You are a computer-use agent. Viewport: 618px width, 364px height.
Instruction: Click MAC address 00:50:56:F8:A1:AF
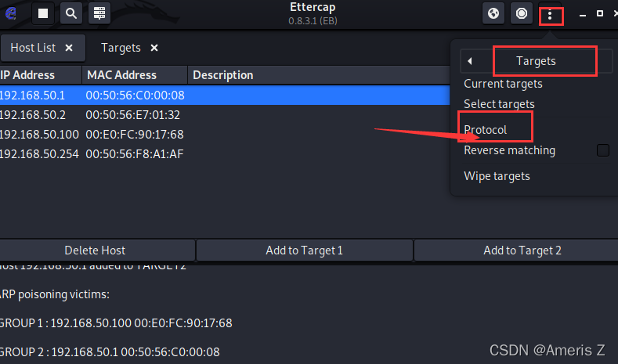pos(135,153)
